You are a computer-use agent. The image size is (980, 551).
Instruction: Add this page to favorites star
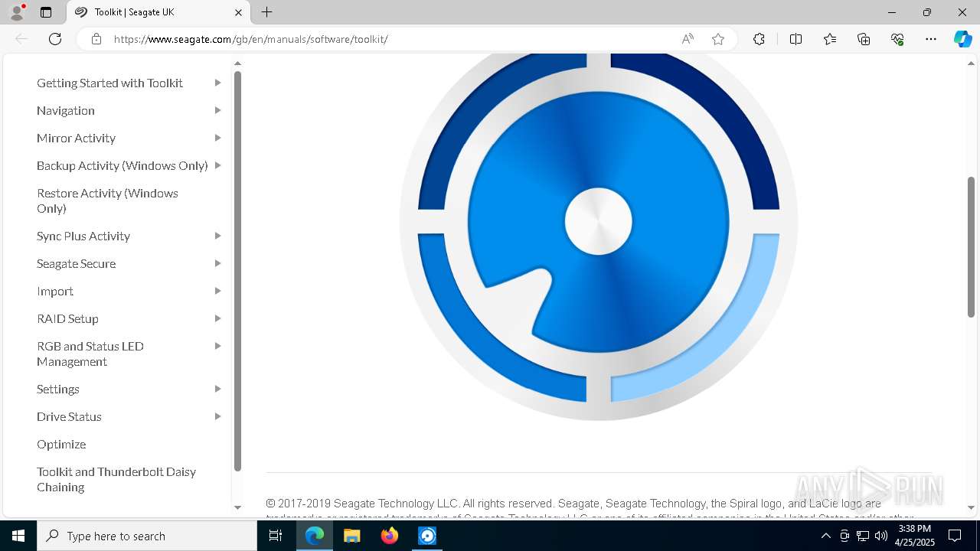pos(718,39)
